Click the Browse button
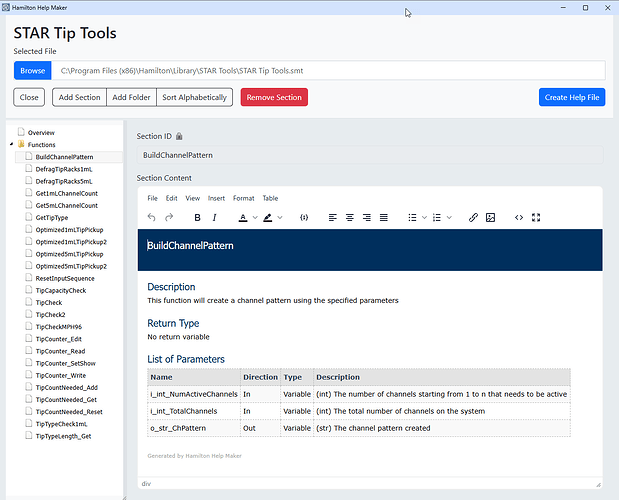This screenshot has height=500, width=619. point(32,71)
